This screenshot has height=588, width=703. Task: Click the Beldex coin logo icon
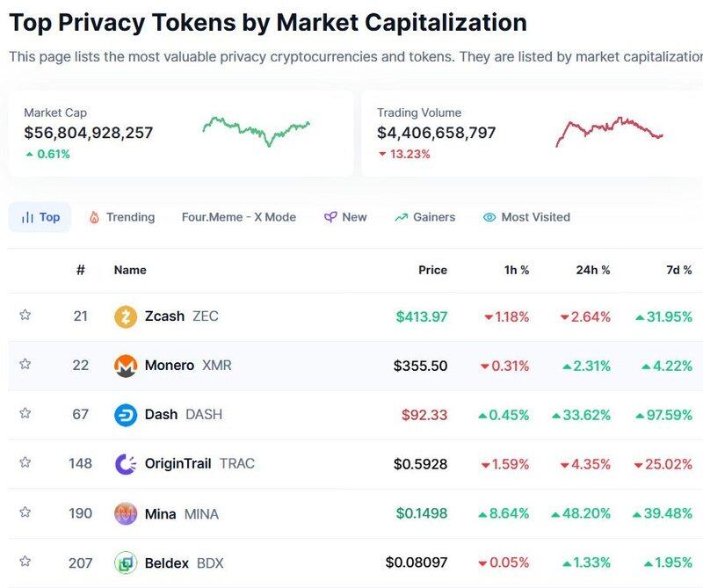click(126, 563)
